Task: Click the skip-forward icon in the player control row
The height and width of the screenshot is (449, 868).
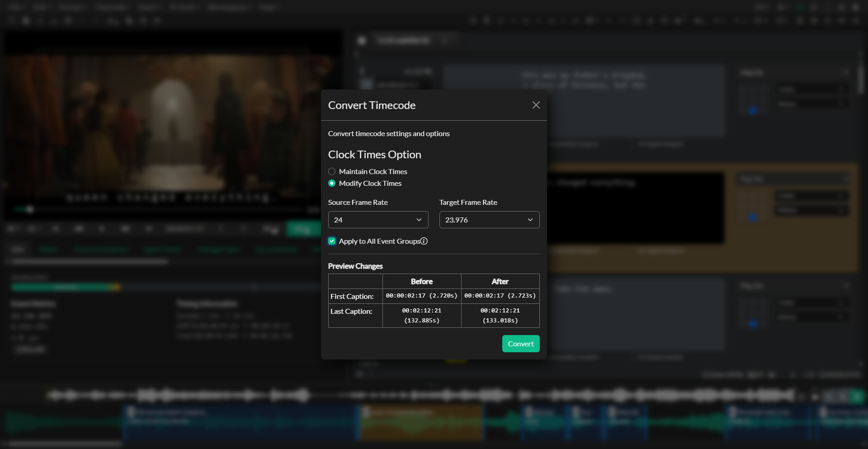Action: 148,228
